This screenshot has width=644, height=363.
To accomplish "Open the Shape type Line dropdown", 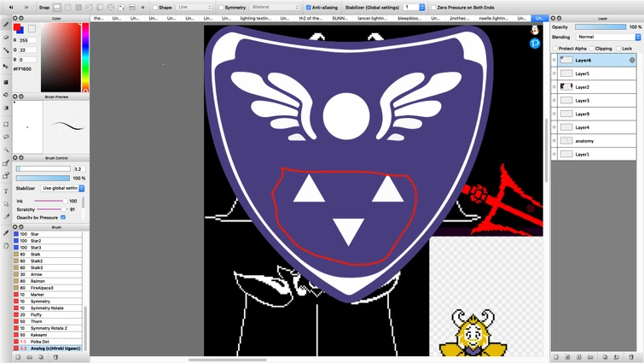I will coord(194,8).
